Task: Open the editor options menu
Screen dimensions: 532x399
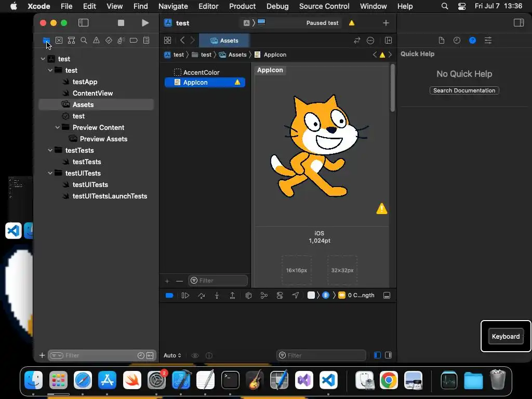Action: coord(370,41)
